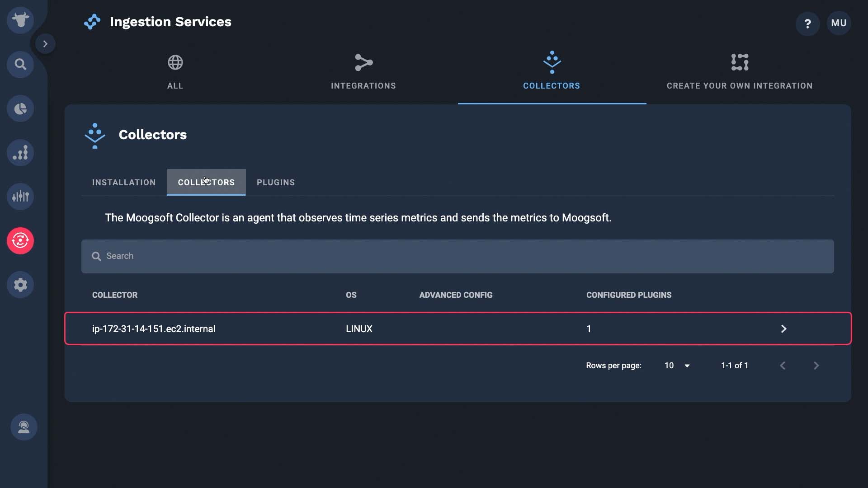This screenshot has width=868, height=488.
Task: Open the pie chart dashboard icon
Action: click(20, 108)
